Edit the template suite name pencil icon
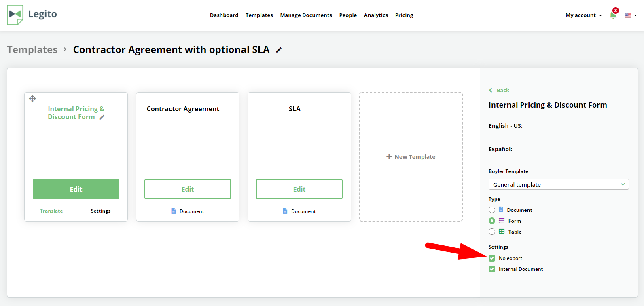The image size is (644, 306). tap(279, 50)
